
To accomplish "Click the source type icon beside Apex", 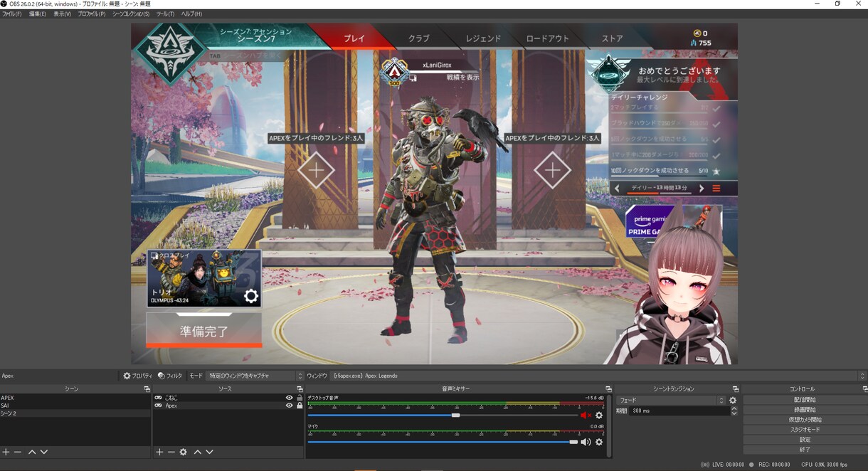I will [x=158, y=406].
